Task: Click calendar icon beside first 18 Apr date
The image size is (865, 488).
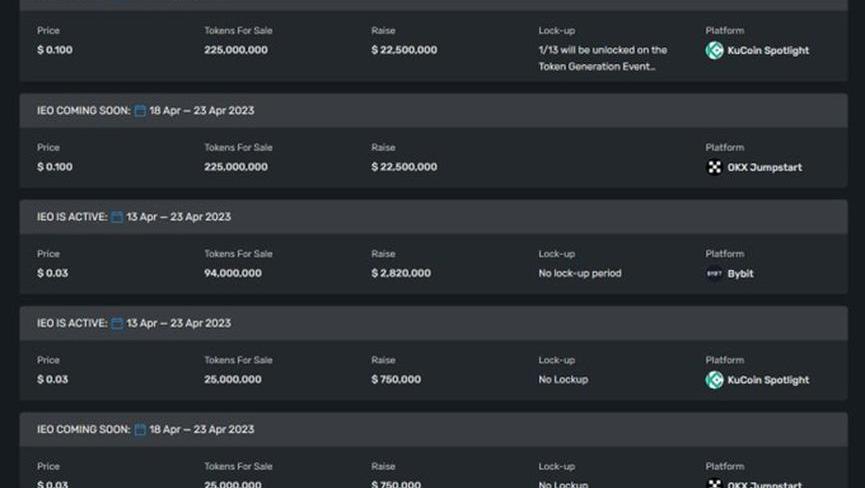Action: click(x=140, y=111)
